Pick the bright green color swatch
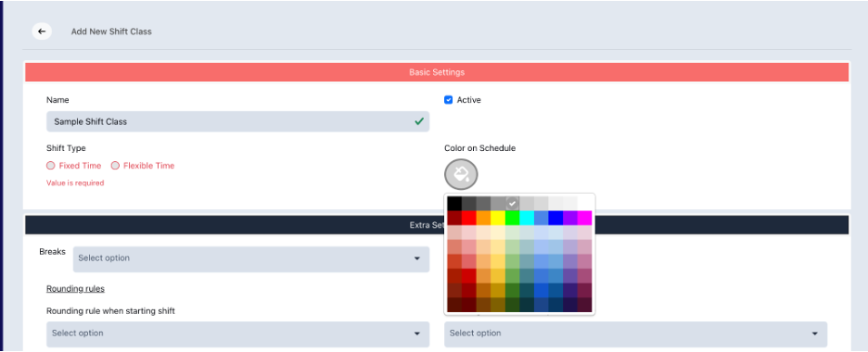 pyautogui.click(x=512, y=218)
